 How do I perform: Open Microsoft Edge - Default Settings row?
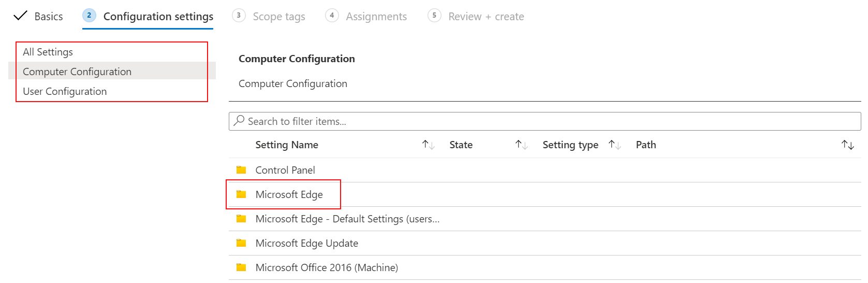point(545,219)
